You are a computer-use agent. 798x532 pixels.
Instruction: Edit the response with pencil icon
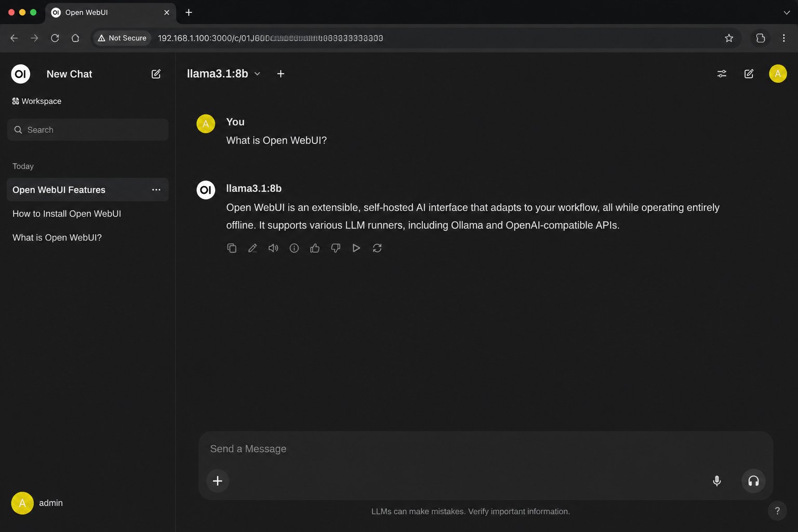pyautogui.click(x=252, y=248)
